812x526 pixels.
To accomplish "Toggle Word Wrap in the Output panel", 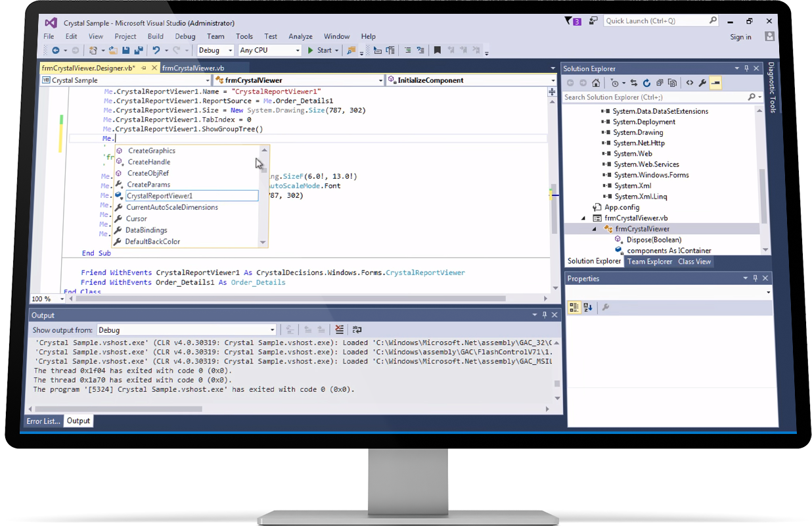I will 357,329.
